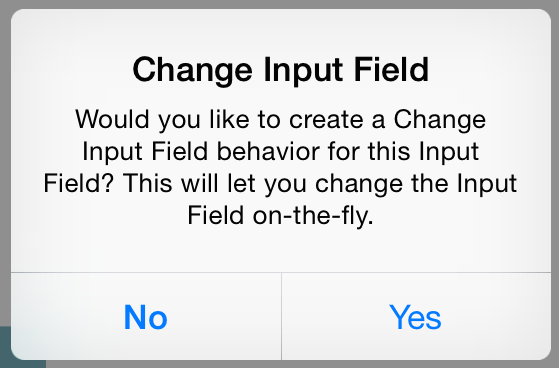The image size is (559, 368).
Task: Answer No to the Would you like prompt
Action: (x=146, y=317)
